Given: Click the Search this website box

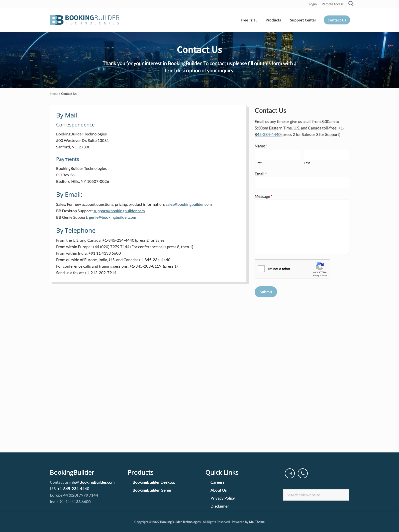Looking at the screenshot, I should click(316, 495).
